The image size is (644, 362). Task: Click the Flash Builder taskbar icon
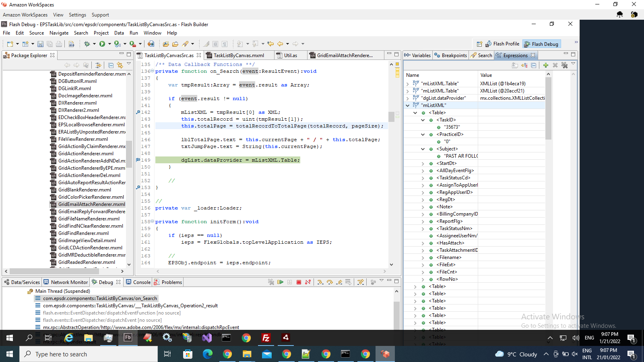click(128, 338)
